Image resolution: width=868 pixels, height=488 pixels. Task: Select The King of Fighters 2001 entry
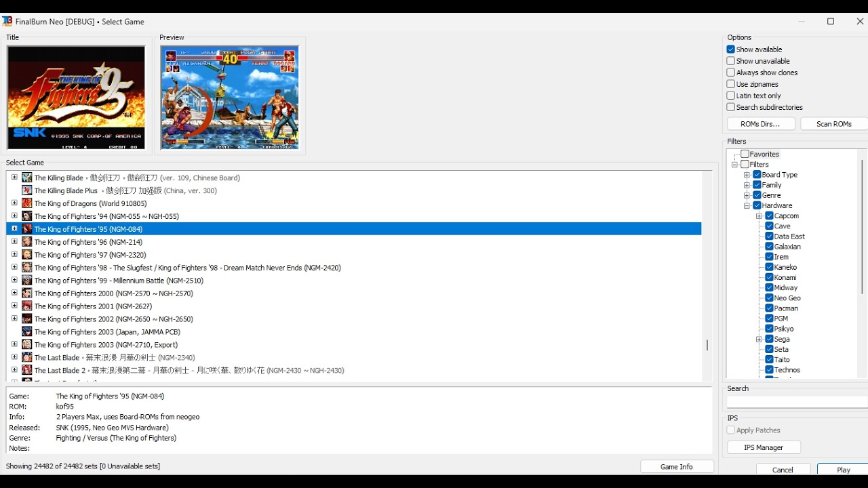point(93,306)
